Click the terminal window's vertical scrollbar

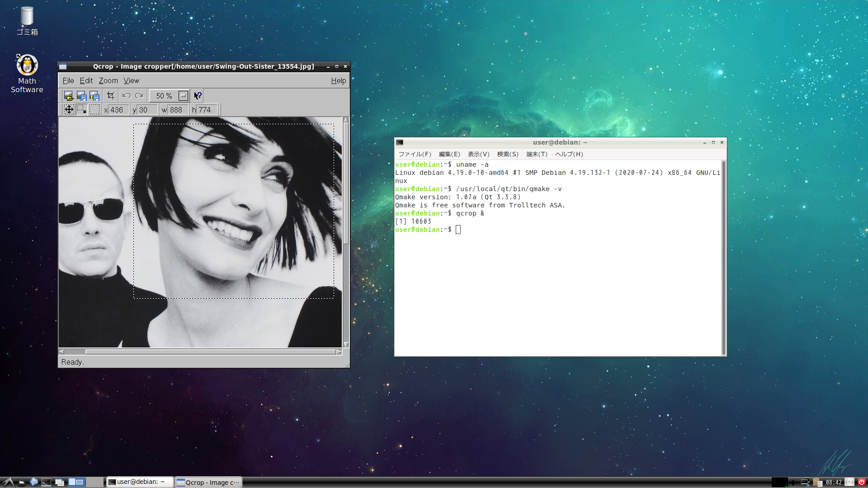point(724,258)
